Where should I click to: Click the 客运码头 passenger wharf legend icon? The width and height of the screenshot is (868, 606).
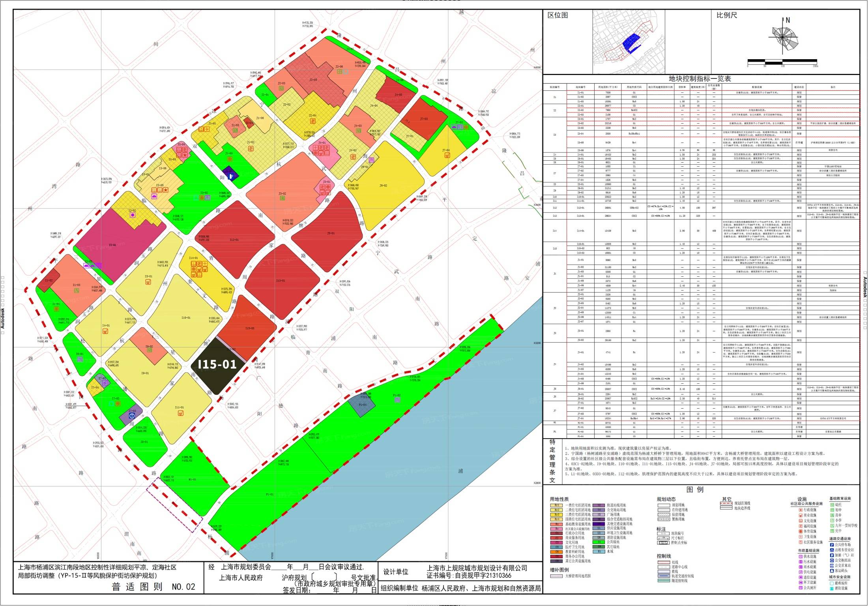pyautogui.click(x=832, y=571)
